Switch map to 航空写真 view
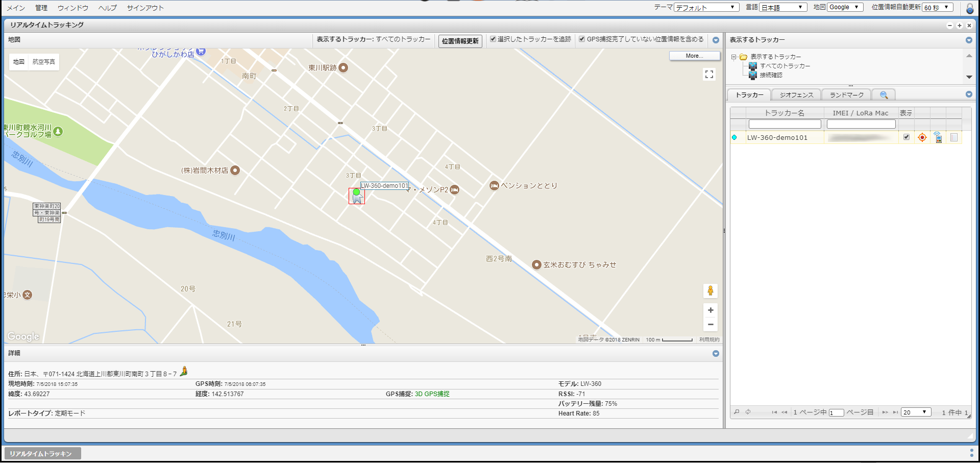 [44, 62]
